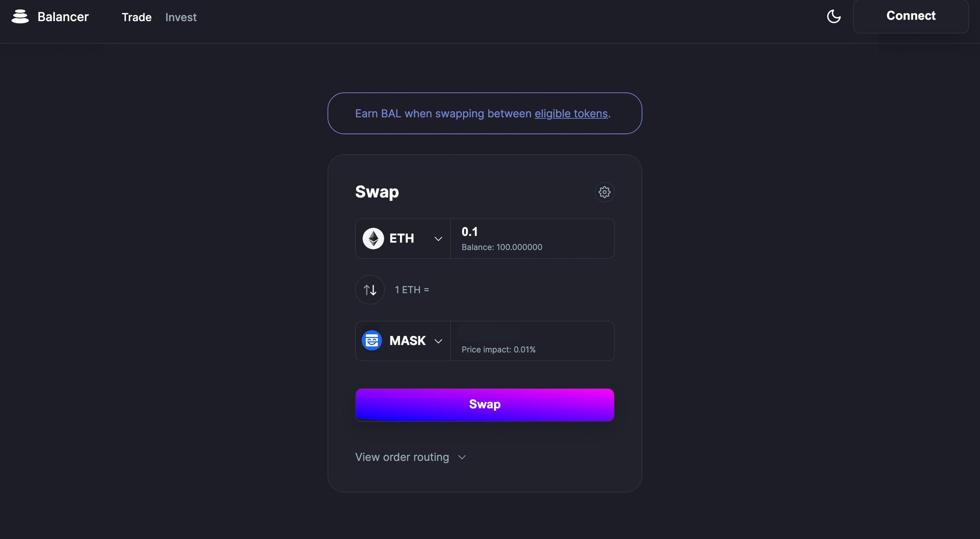980x539 pixels.
Task: Click the Balancer brand name
Action: point(63,17)
